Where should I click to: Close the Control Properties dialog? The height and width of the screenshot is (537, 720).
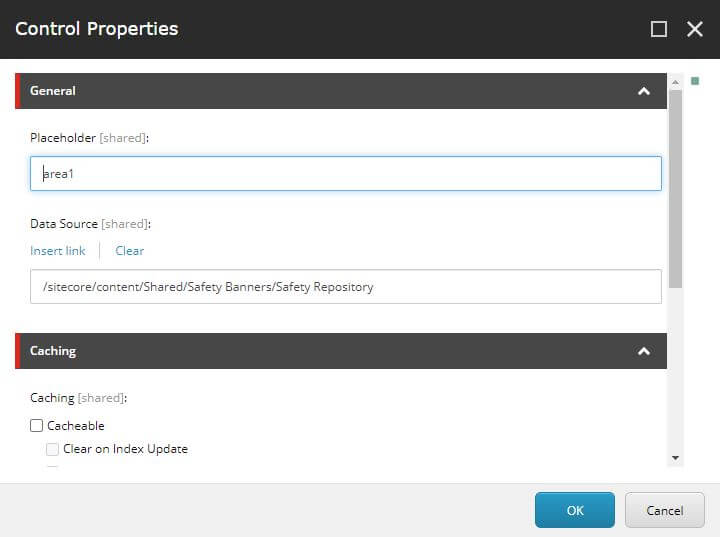pos(695,29)
